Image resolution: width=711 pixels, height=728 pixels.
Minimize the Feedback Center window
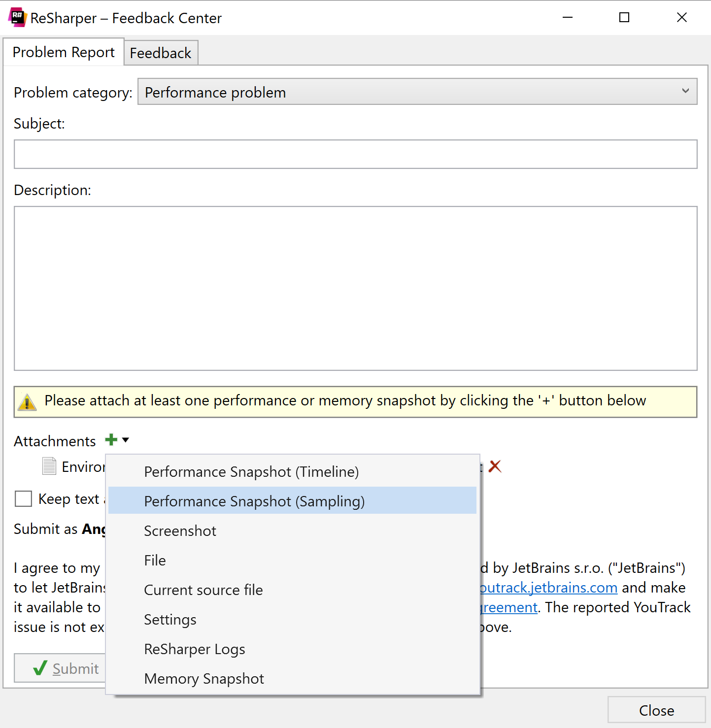[568, 18]
